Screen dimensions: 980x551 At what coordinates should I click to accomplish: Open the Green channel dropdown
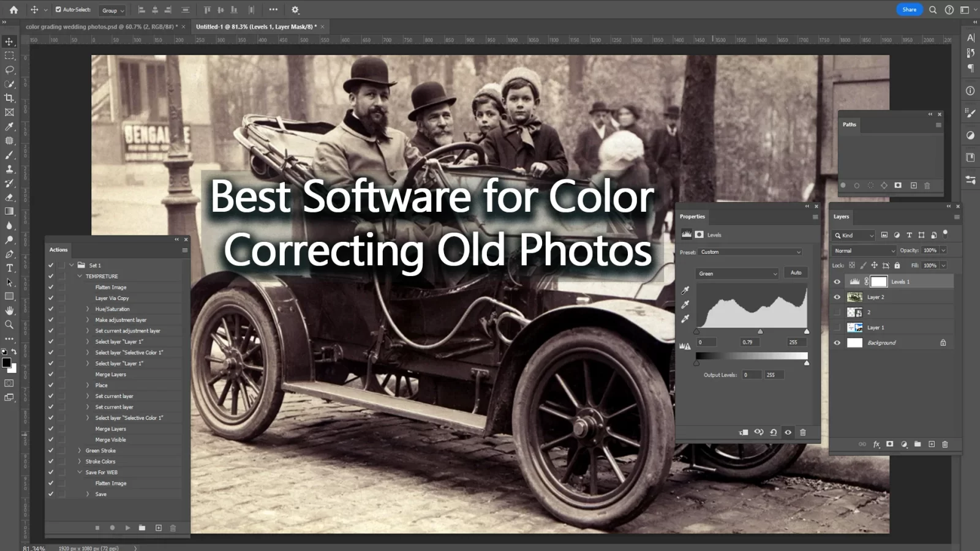pyautogui.click(x=737, y=274)
